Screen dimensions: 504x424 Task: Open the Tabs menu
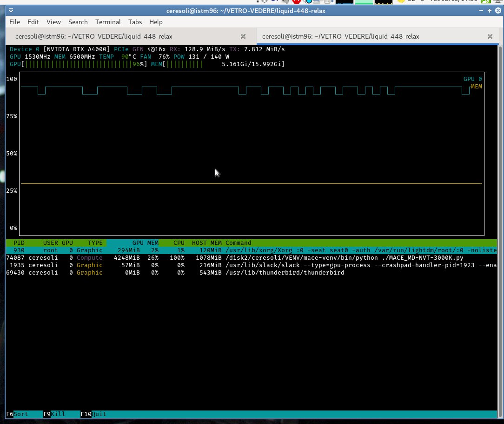(x=135, y=22)
